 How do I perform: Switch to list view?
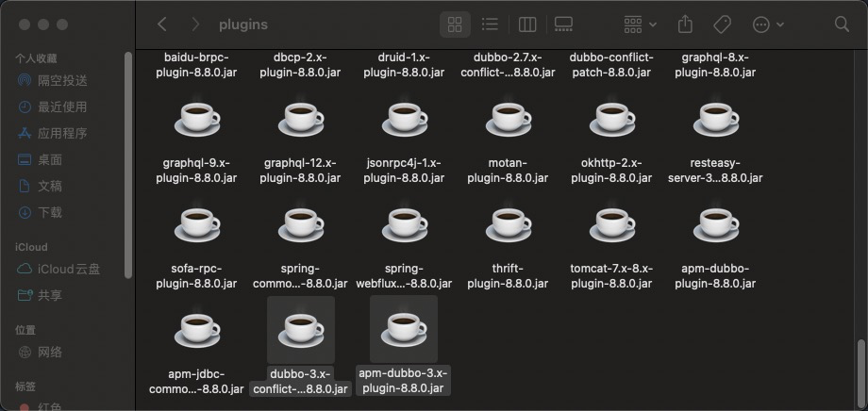pyautogui.click(x=490, y=25)
